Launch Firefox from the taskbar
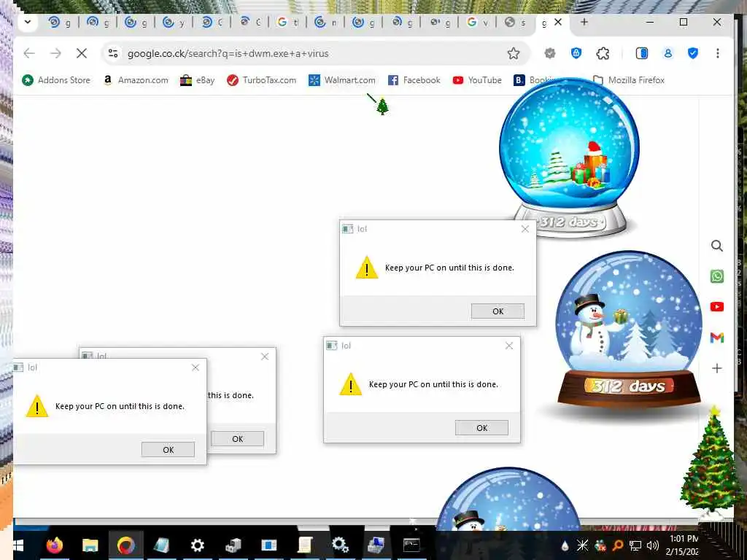 point(54,545)
